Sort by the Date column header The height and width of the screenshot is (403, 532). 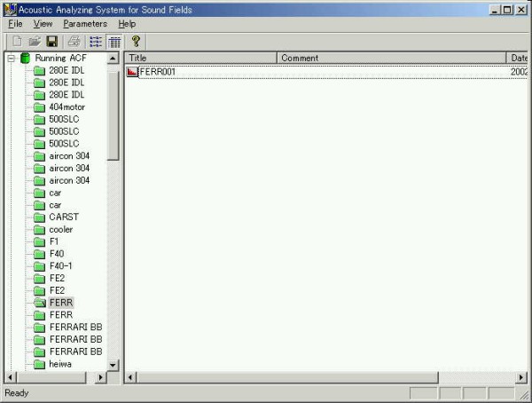pyautogui.click(x=518, y=58)
